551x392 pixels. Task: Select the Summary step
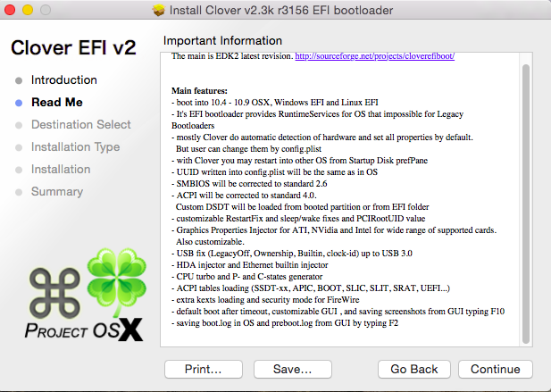click(57, 192)
